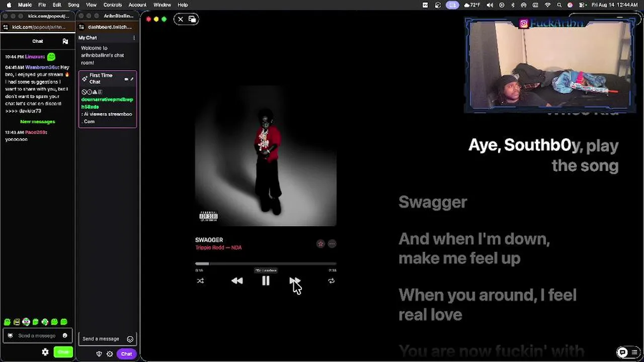This screenshot has height=362, width=644.
Task: Open the volume control in the menu bar
Action: (490, 5)
